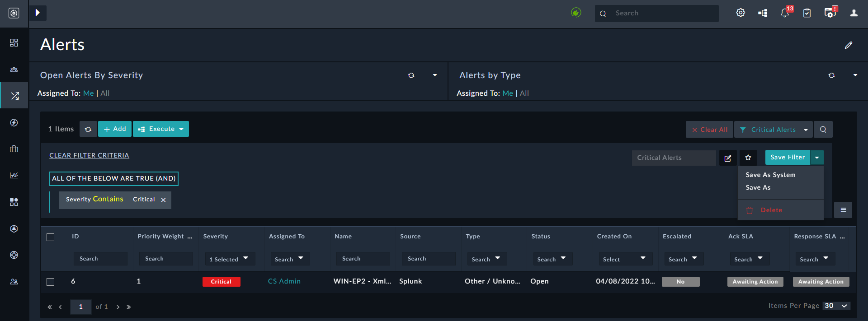The image size is (868, 321).
Task: Select Delete in the filter menu
Action: (x=771, y=210)
